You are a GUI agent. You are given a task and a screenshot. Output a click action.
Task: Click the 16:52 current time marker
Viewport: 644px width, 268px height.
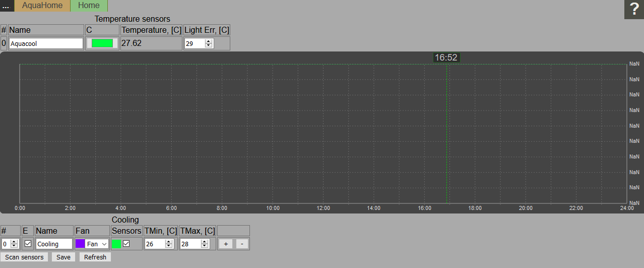point(446,58)
